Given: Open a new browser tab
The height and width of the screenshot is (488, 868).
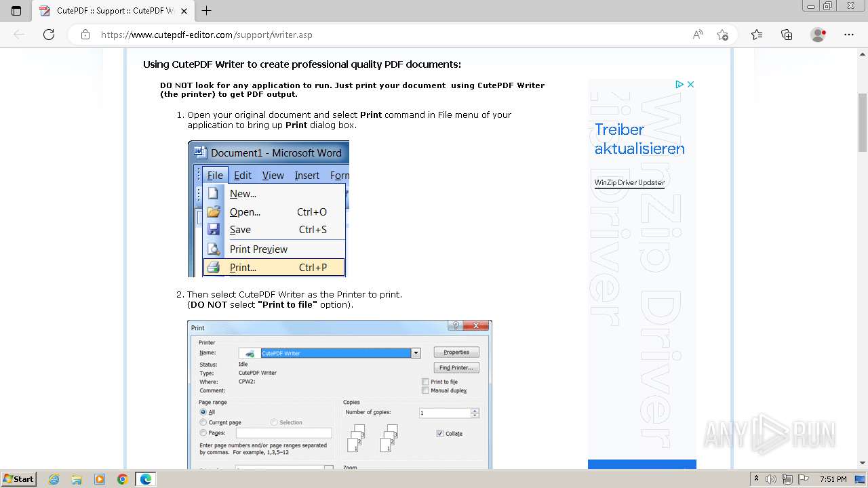Looking at the screenshot, I should (207, 11).
